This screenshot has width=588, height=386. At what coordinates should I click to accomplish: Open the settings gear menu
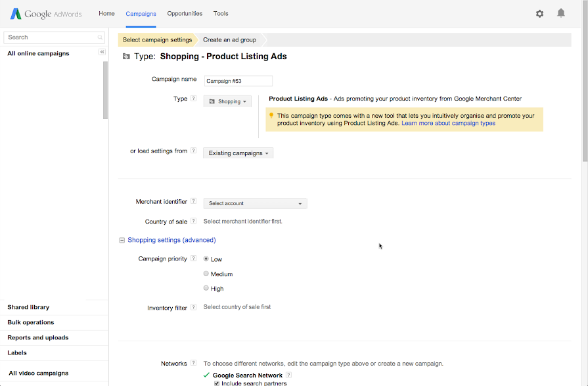[x=539, y=14]
